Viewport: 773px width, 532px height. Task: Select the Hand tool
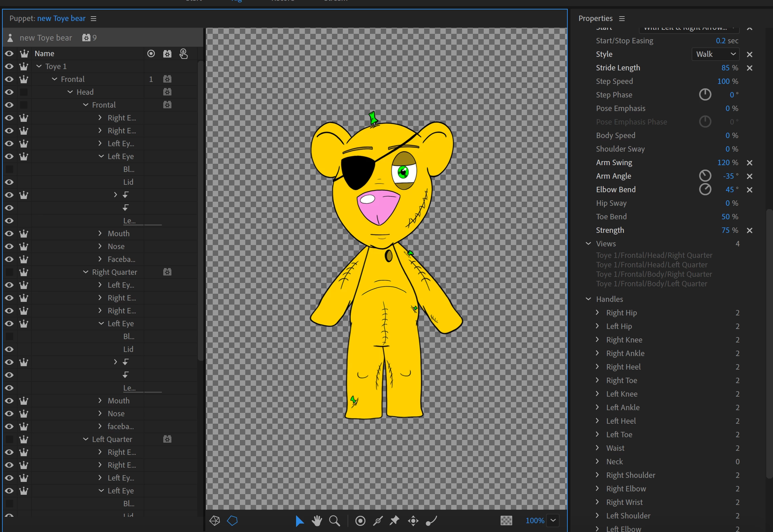pos(317,521)
